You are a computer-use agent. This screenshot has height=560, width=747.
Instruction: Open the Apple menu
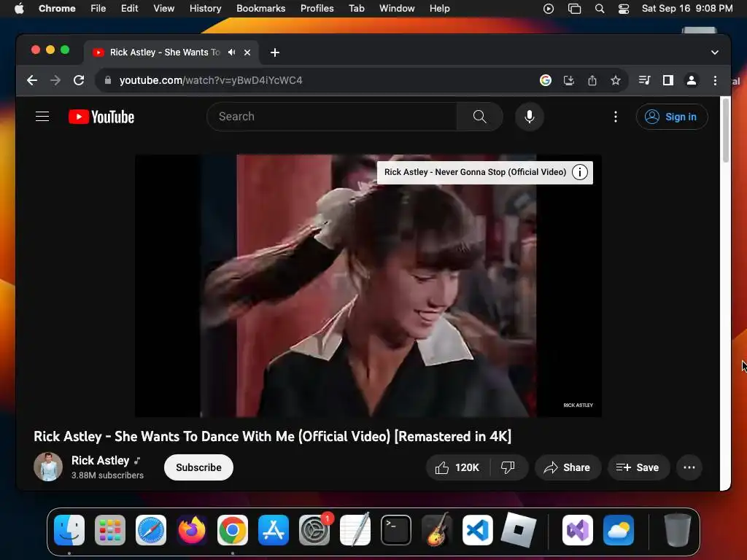coord(19,9)
